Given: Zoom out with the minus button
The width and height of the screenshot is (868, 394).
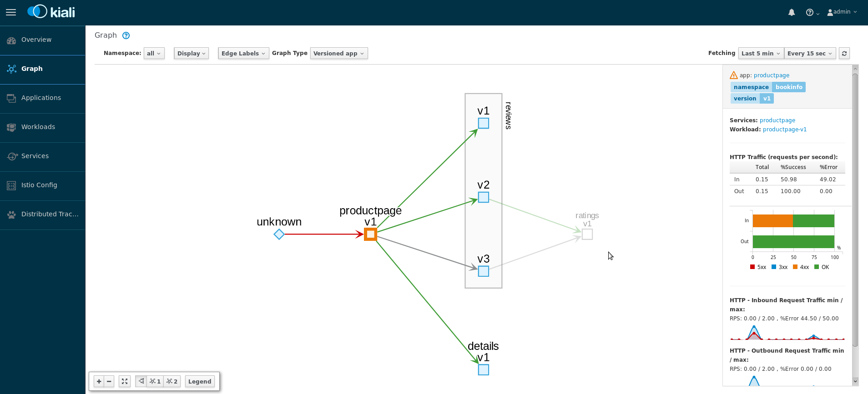Looking at the screenshot, I should [x=109, y=381].
